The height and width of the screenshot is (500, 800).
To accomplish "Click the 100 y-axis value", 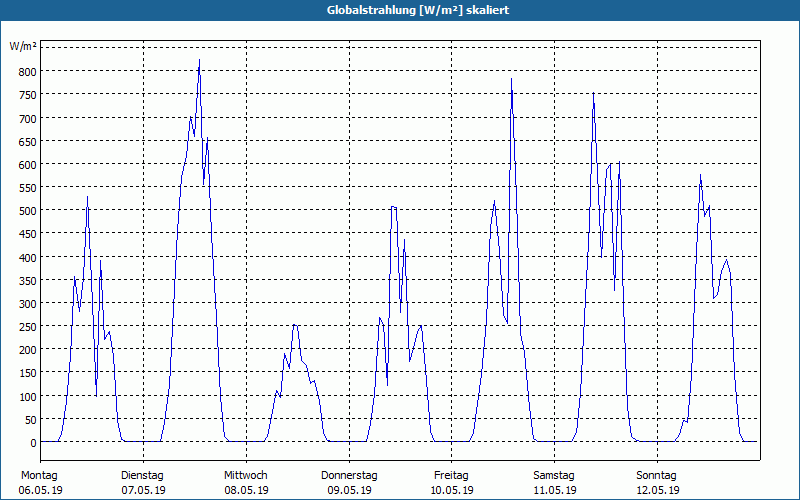I will 28,397.
